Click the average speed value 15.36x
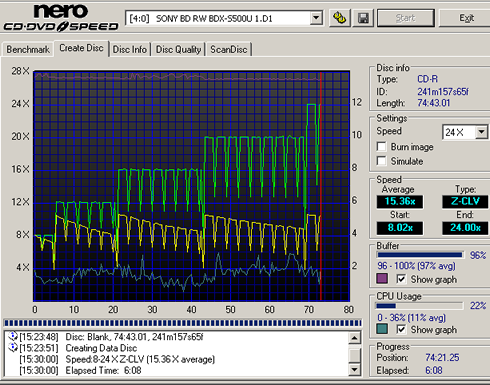 click(400, 201)
